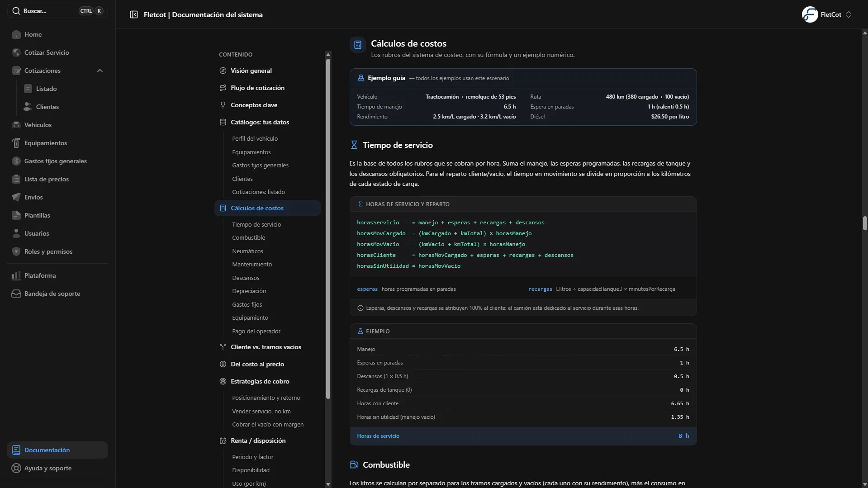Collapse the Cotizaciones submenu chevron
Viewport: 868px width, 488px height.
click(100, 71)
